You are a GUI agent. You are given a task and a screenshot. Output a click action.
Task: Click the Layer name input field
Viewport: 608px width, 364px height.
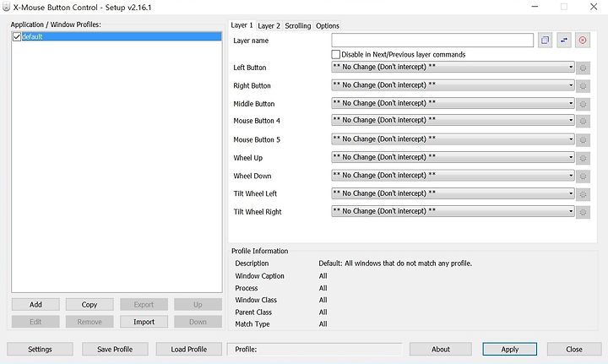(432, 41)
